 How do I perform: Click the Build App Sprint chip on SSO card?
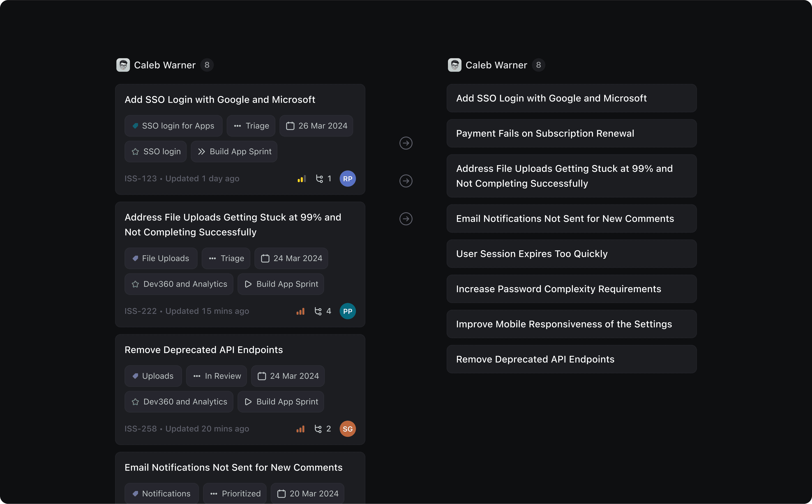coord(234,152)
